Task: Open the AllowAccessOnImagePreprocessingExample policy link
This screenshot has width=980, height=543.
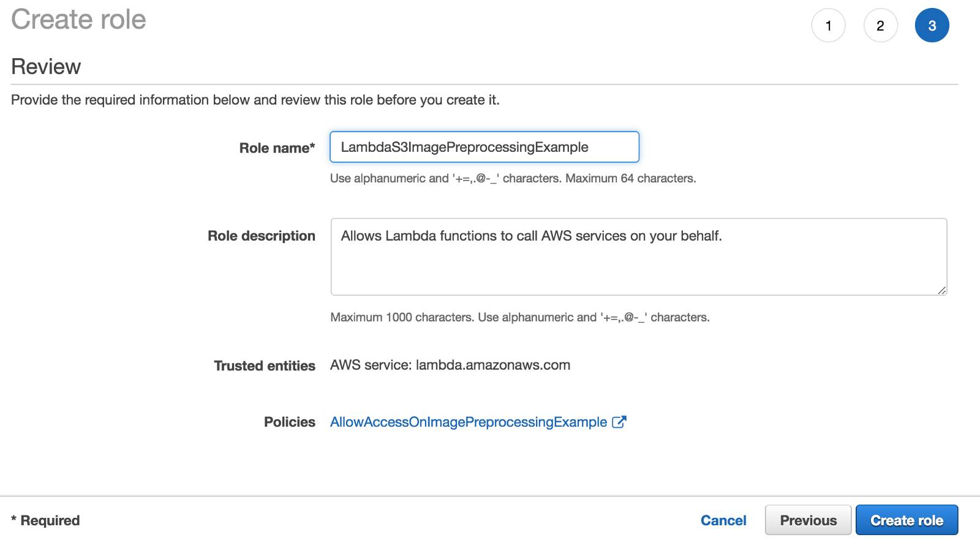Action: [469, 422]
